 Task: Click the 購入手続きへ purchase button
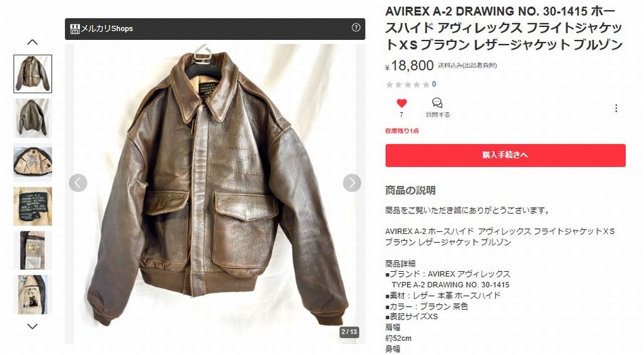point(505,155)
